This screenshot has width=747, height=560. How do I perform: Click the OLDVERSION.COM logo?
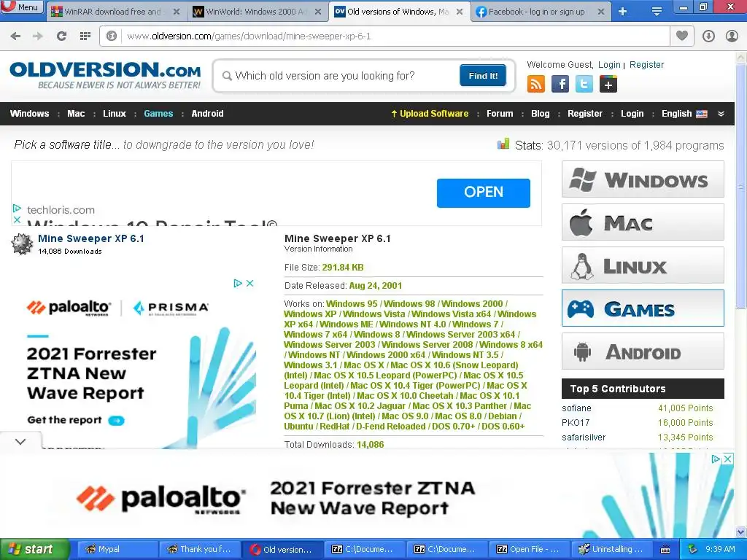coord(105,74)
